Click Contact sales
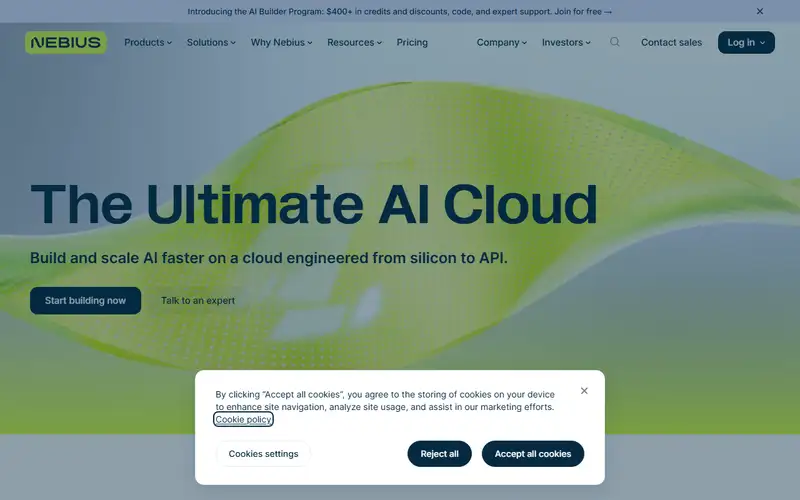 [671, 42]
